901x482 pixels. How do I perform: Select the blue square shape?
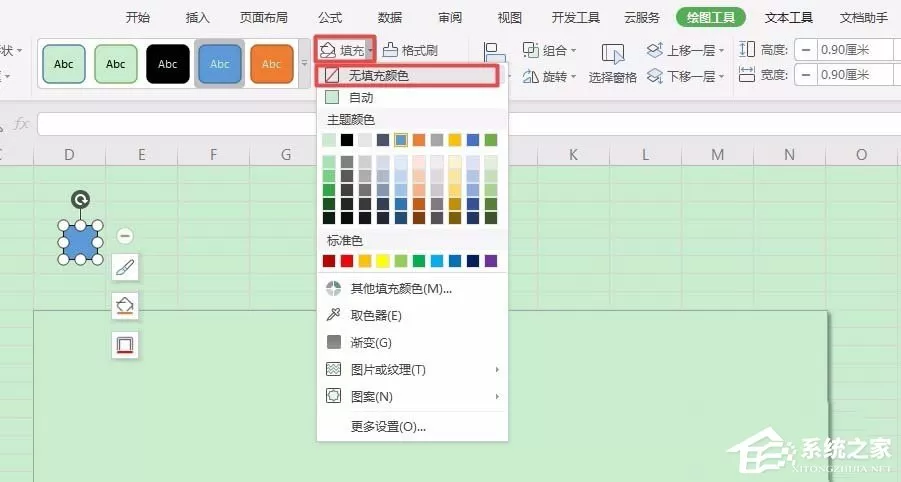[80, 242]
